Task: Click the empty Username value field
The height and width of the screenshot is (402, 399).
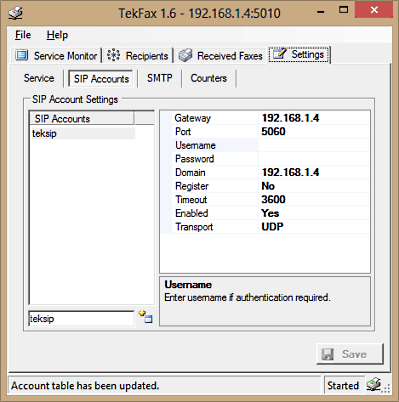Action: tap(314, 145)
